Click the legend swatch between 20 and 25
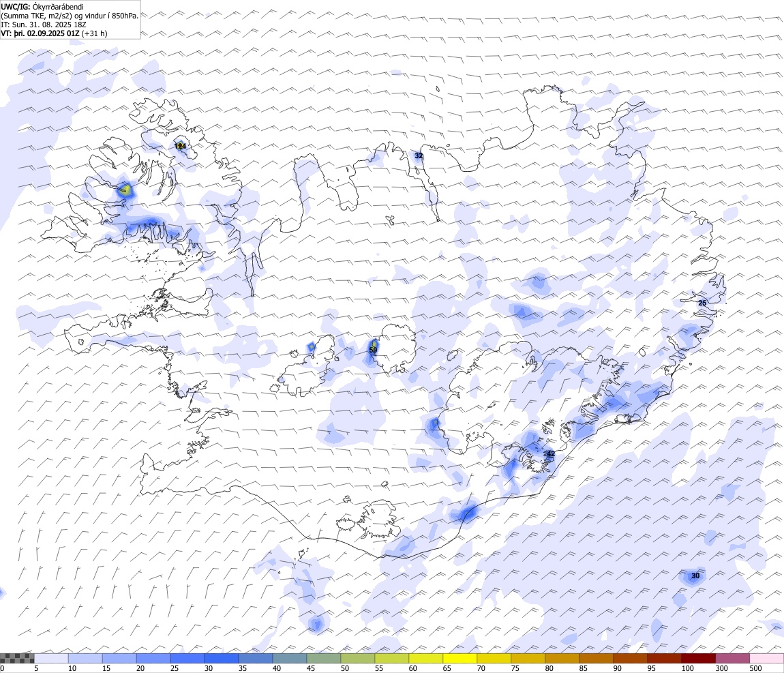 coord(153,658)
